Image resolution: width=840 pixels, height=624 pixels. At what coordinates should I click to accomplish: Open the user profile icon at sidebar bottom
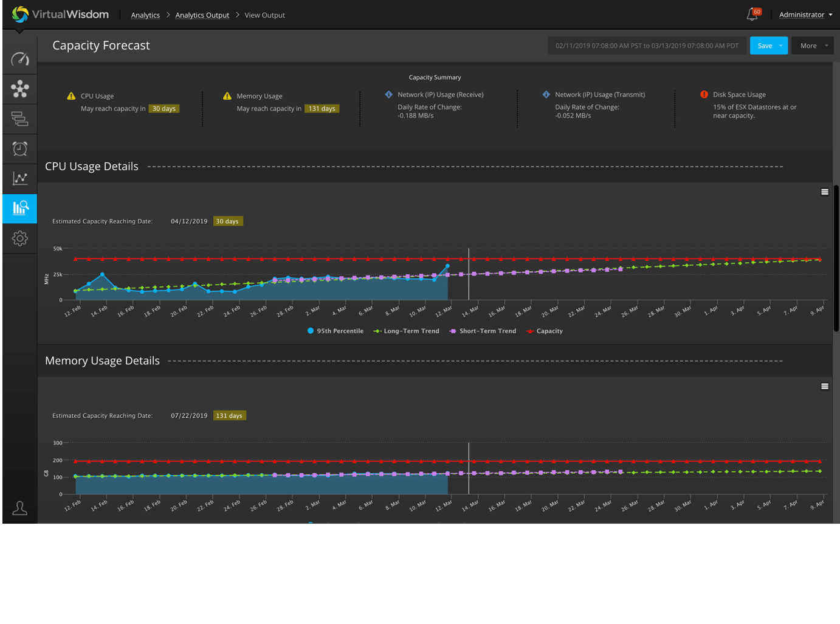[19, 508]
